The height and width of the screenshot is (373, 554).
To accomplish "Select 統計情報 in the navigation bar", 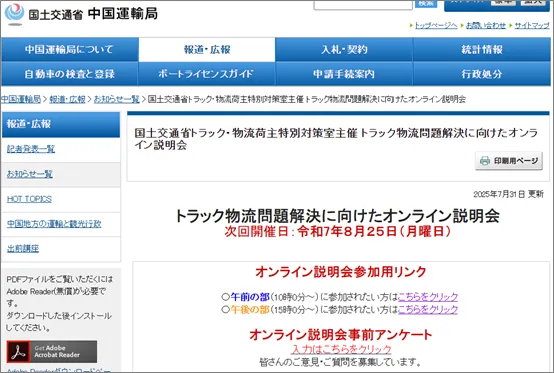I will tap(482, 49).
